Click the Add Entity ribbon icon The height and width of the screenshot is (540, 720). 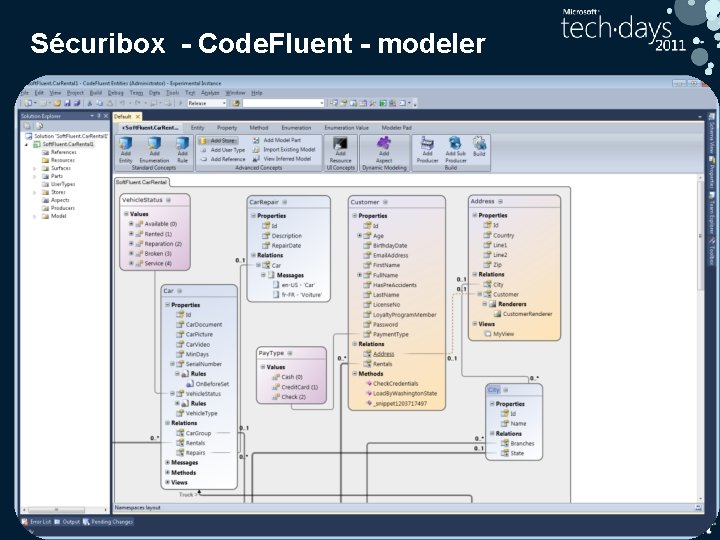125,150
